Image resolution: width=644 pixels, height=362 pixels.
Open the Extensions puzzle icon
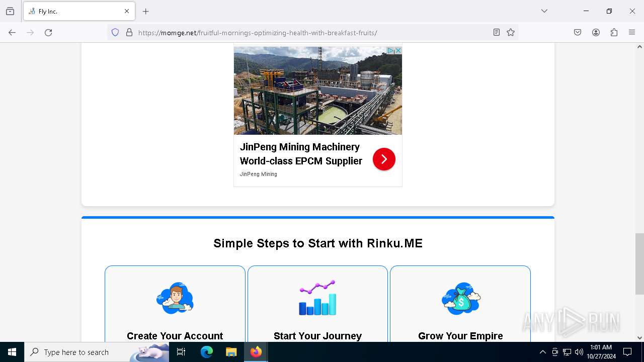[x=614, y=33]
